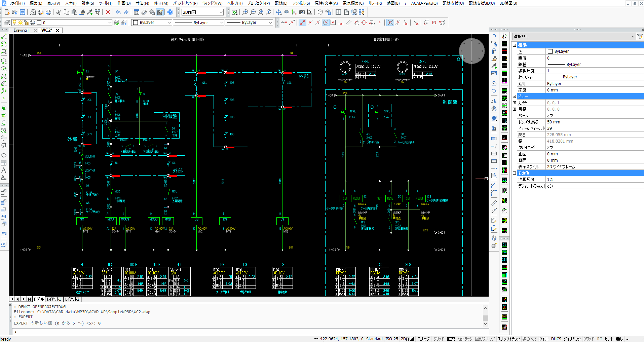Open the 2D作図 workspace dropdown

[203, 12]
